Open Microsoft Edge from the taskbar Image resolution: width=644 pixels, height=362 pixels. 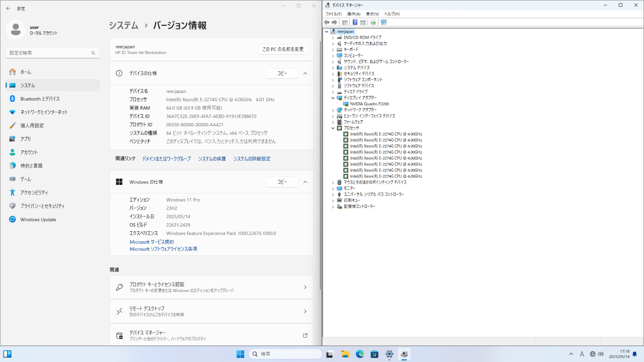[x=360, y=354]
